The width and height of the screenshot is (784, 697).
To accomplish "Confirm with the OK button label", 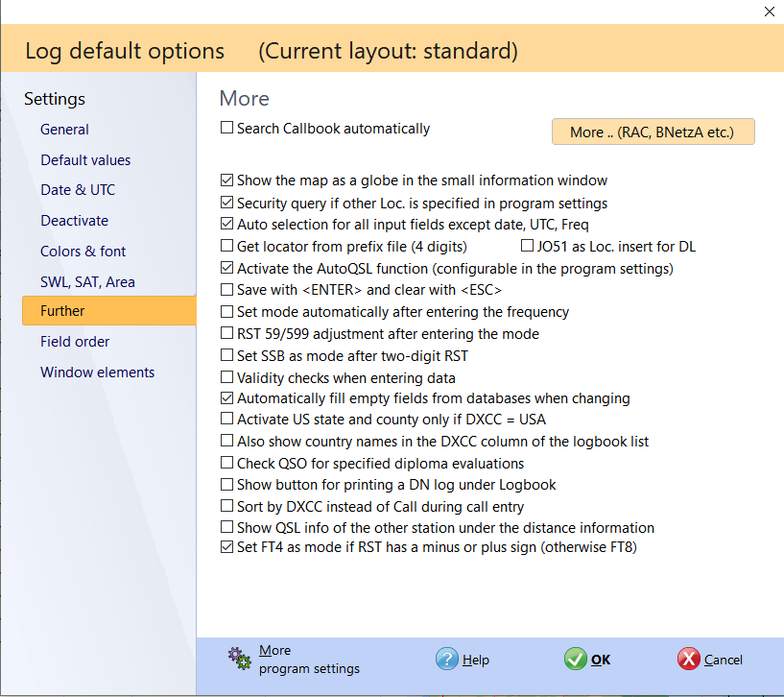I will click(x=601, y=660).
